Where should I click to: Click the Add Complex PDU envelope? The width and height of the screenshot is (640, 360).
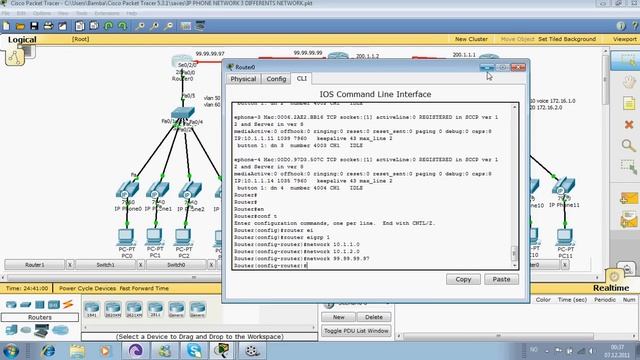[629, 220]
